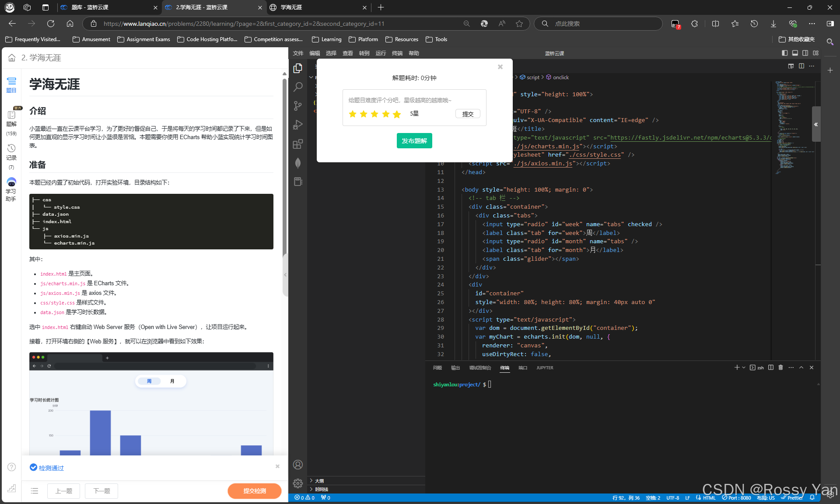The width and height of the screenshot is (840, 504).
Task: Open the Search view in the activity bar
Action: click(x=298, y=87)
